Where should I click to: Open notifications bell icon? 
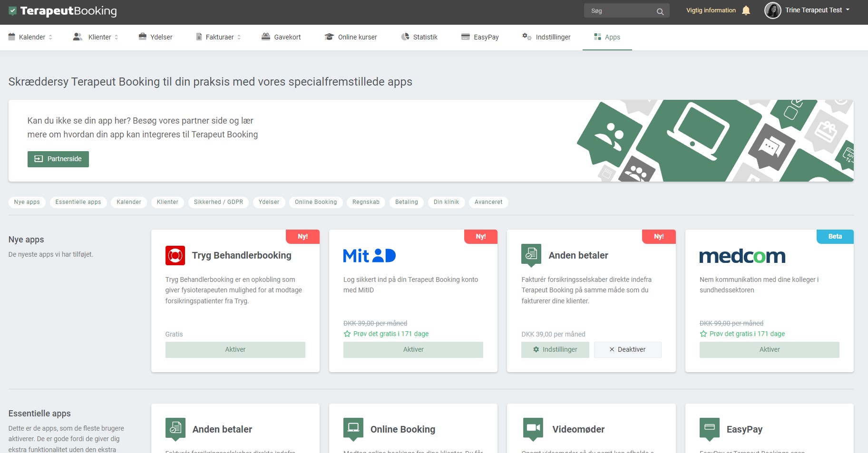tap(746, 10)
